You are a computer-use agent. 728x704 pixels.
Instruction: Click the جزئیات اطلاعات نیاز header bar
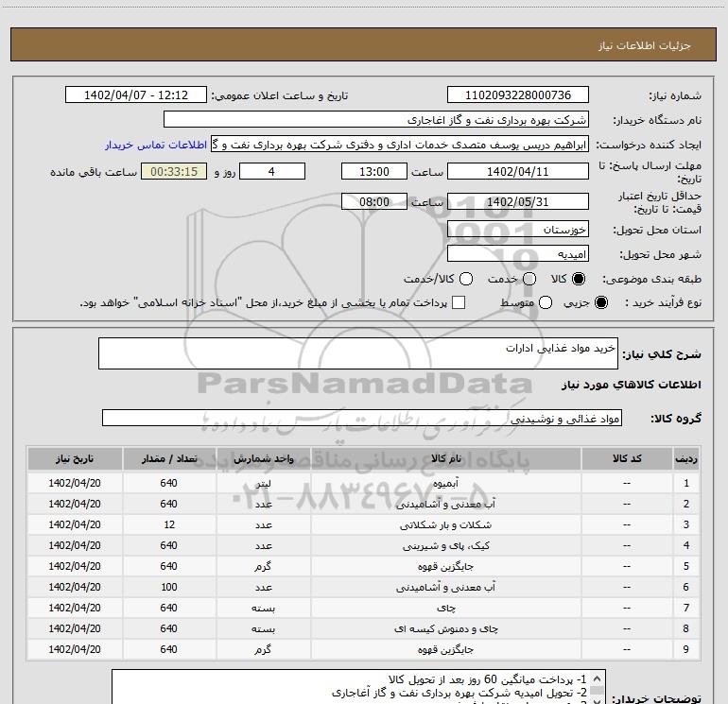pyautogui.click(x=364, y=44)
